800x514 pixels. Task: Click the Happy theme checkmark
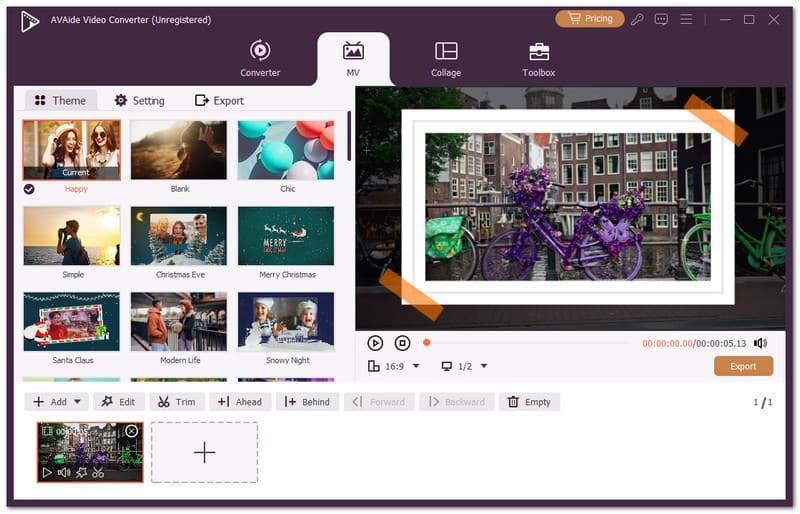point(30,189)
